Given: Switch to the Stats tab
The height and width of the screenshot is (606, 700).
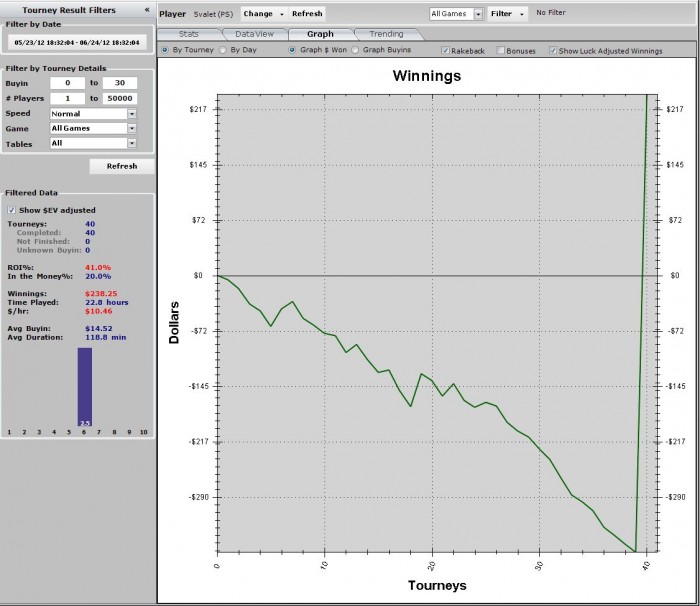Looking at the screenshot, I should point(189,34).
